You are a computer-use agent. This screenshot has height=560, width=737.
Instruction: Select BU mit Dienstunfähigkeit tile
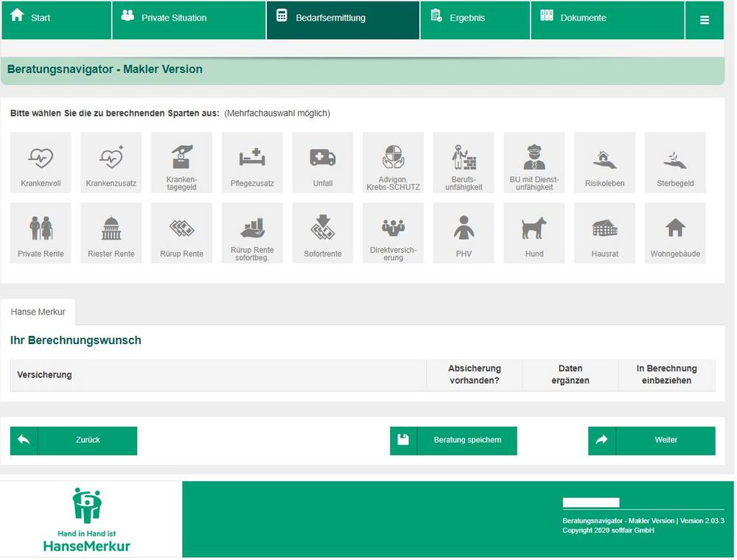(x=534, y=163)
